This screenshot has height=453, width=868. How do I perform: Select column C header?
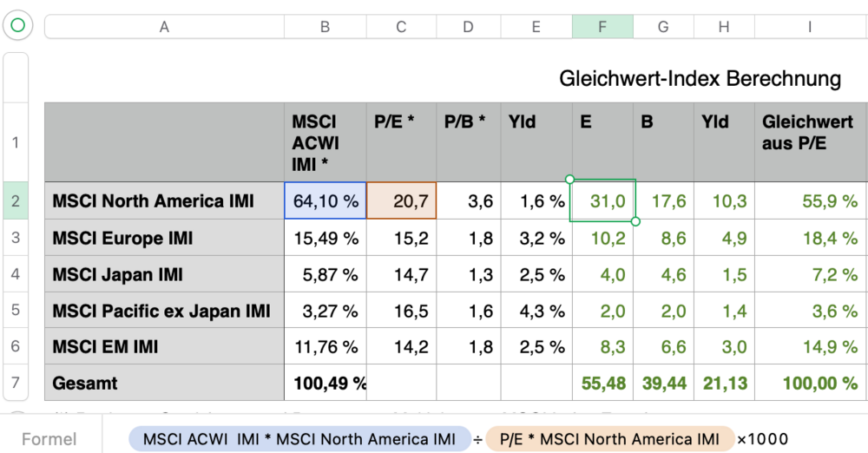[401, 27]
